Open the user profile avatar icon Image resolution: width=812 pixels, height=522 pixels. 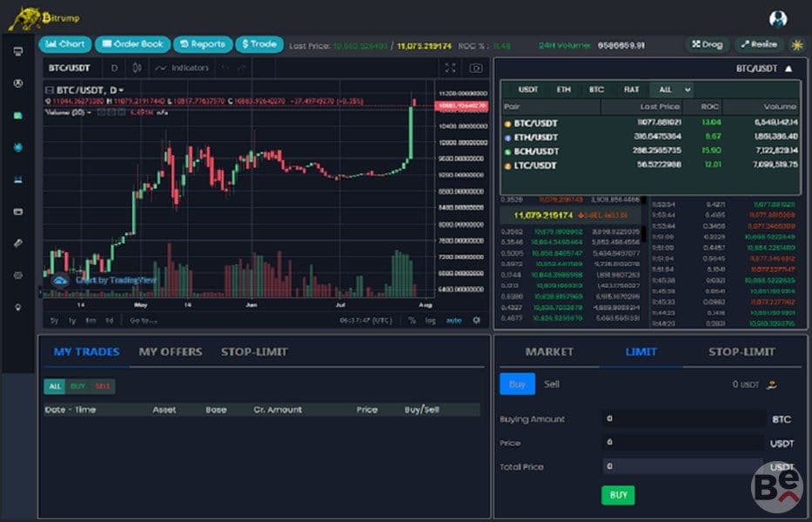tap(778, 18)
